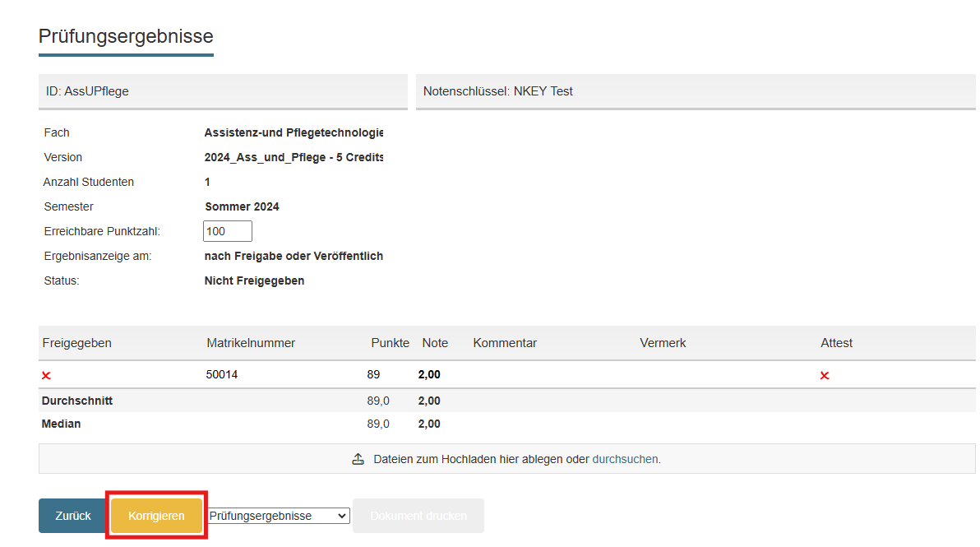The image size is (980, 547).
Task: Click the Median row label
Action: [x=61, y=424]
